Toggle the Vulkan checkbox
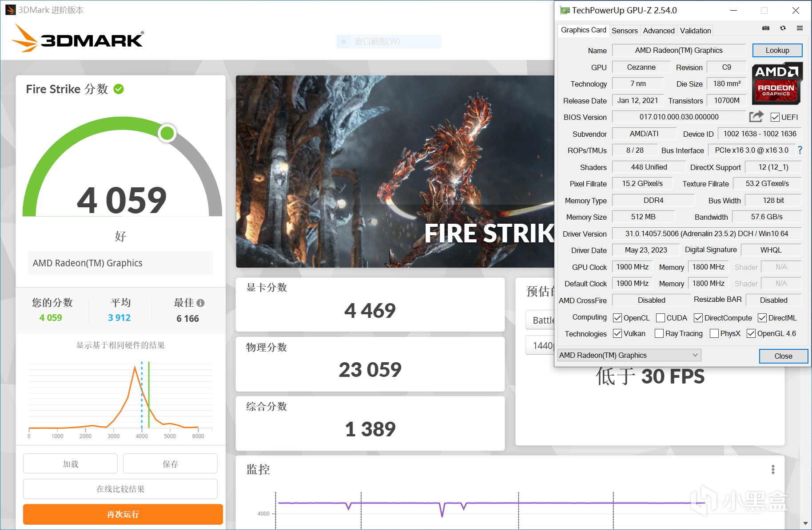This screenshot has width=812, height=530. click(617, 333)
